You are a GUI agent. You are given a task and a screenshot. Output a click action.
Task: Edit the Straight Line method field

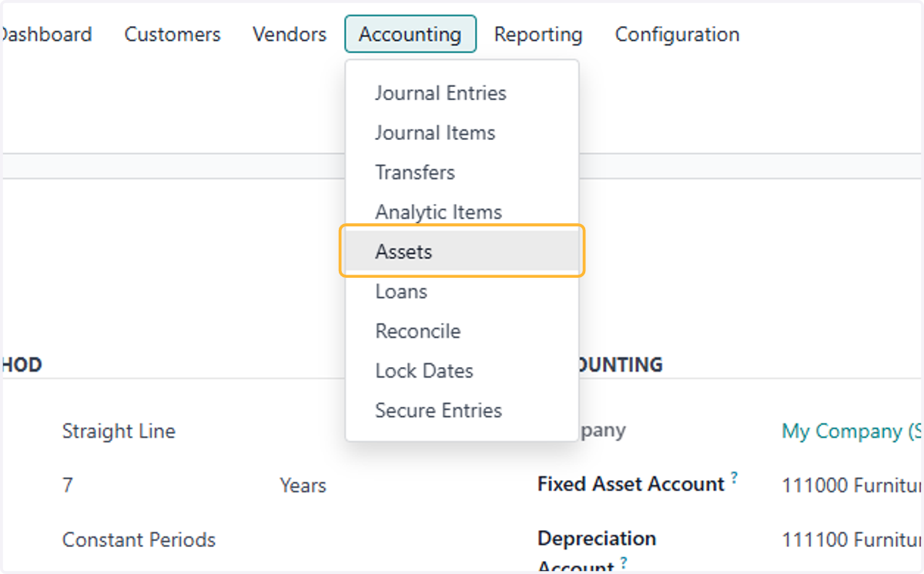point(119,431)
